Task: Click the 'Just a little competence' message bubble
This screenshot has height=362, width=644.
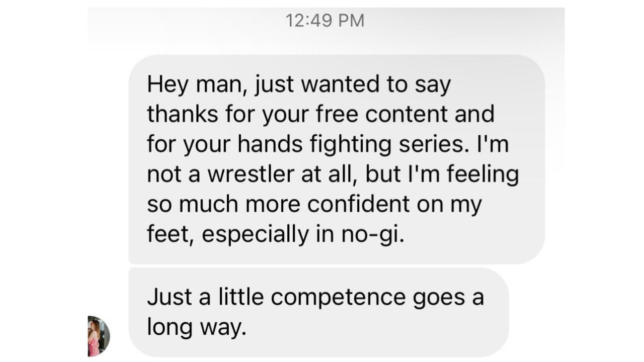Action: click(x=318, y=312)
